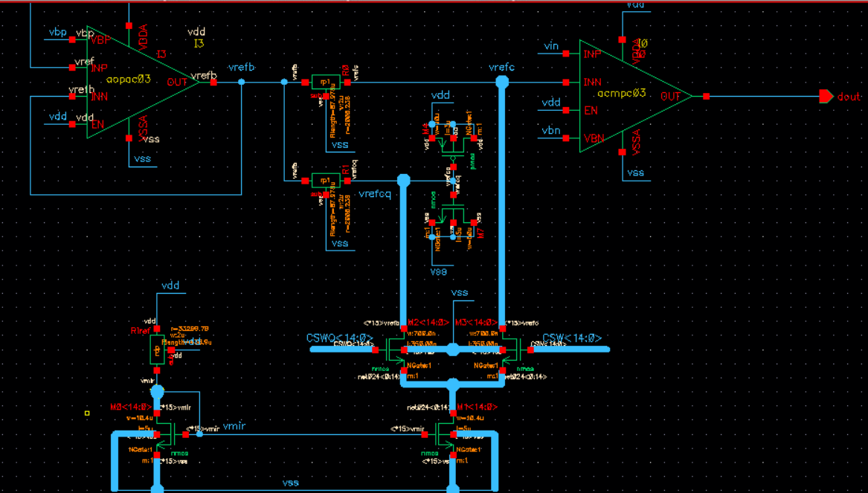The width and height of the screenshot is (868, 493).
Task: Click the INN pin terminal on aopac03
Action: (x=72, y=96)
